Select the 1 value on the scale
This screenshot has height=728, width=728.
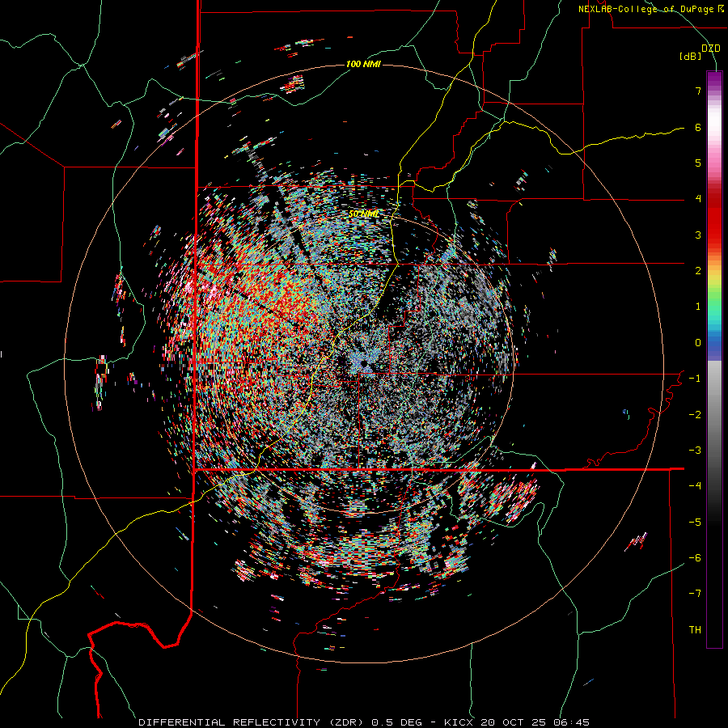(698, 307)
